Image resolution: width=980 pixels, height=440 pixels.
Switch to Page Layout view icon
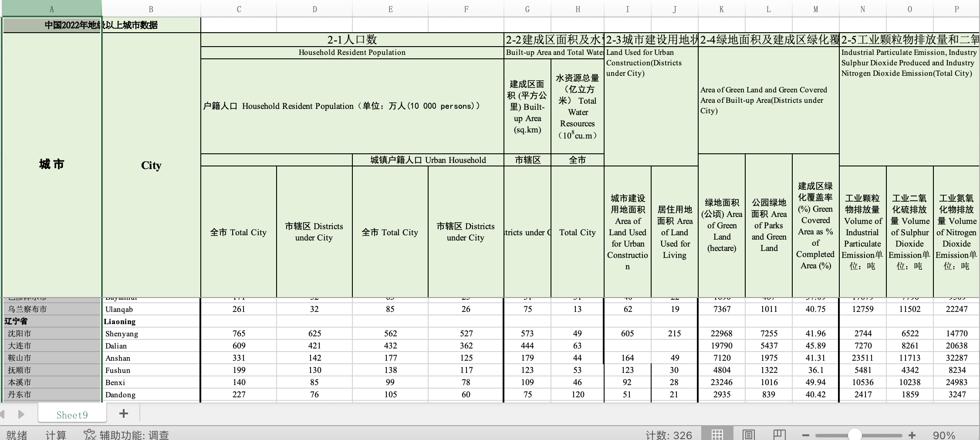tap(748, 434)
